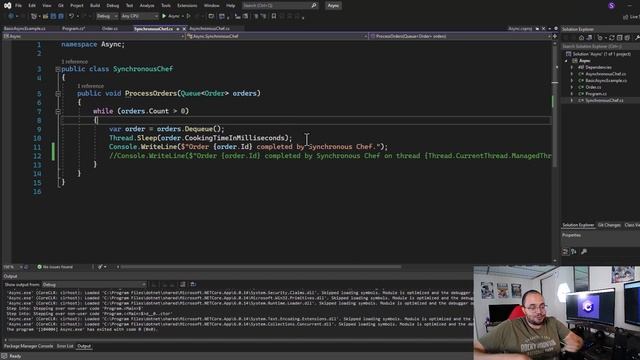Image resolution: width=640 pixels, height=360 pixels.
Task: Click the Undo toolbar icon
Action: (x=71, y=16)
